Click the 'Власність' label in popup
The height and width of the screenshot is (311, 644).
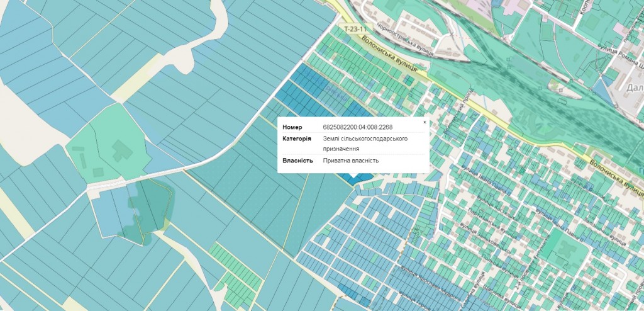tap(297, 161)
